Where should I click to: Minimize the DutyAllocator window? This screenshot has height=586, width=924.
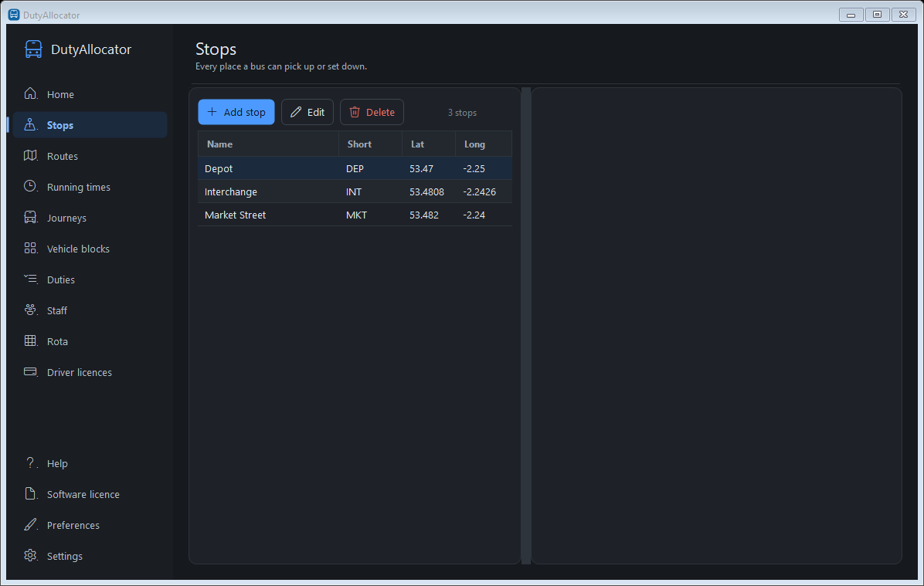(x=851, y=14)
